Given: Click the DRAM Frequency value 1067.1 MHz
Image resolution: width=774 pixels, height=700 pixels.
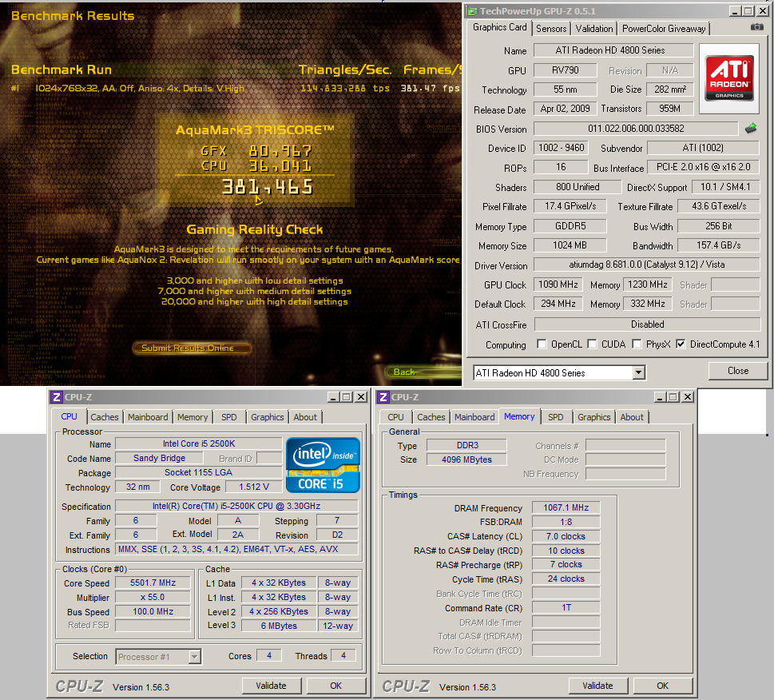Looking at the screenshot, I should click(566, 507).
